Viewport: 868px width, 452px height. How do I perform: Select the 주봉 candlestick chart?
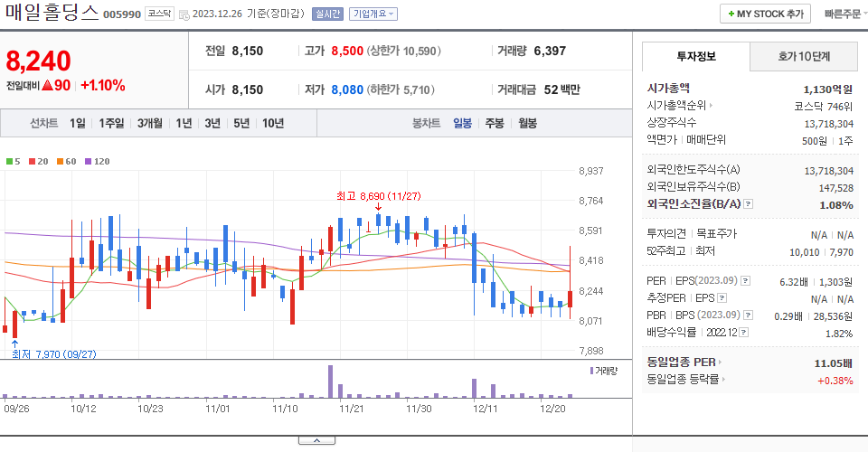coord(495,123)
